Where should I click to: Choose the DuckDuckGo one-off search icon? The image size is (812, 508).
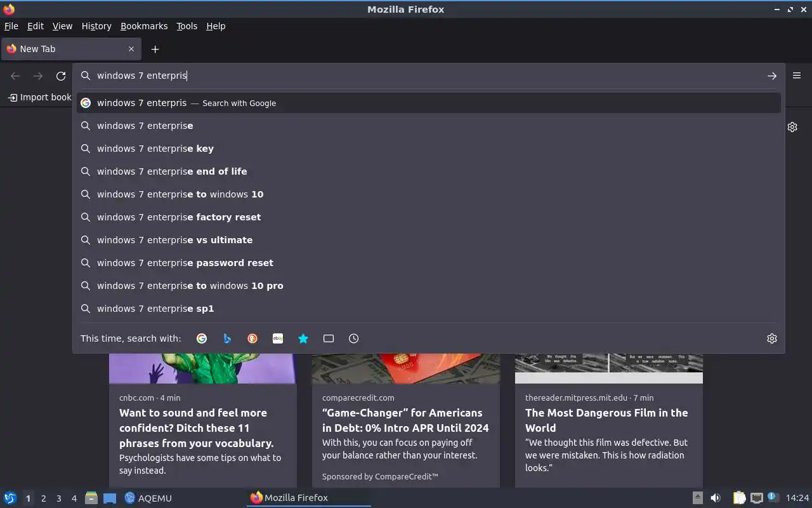[252, 338]
